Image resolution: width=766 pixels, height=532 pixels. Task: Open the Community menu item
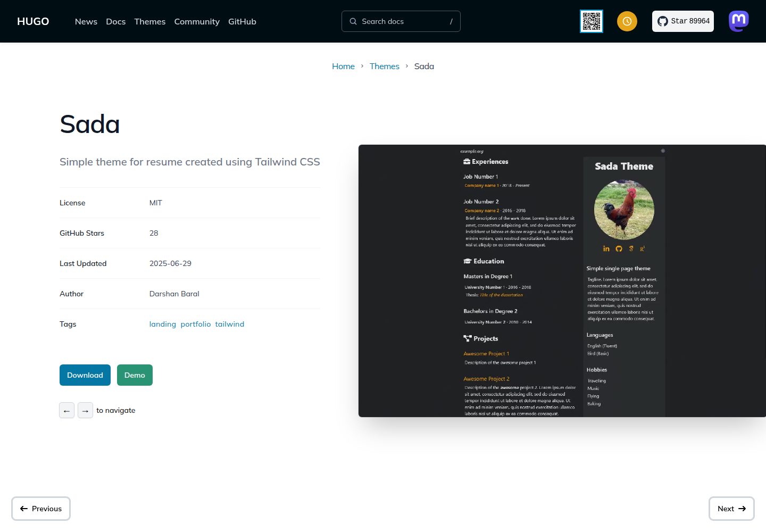pyautogui.click(x=197, y=21)
